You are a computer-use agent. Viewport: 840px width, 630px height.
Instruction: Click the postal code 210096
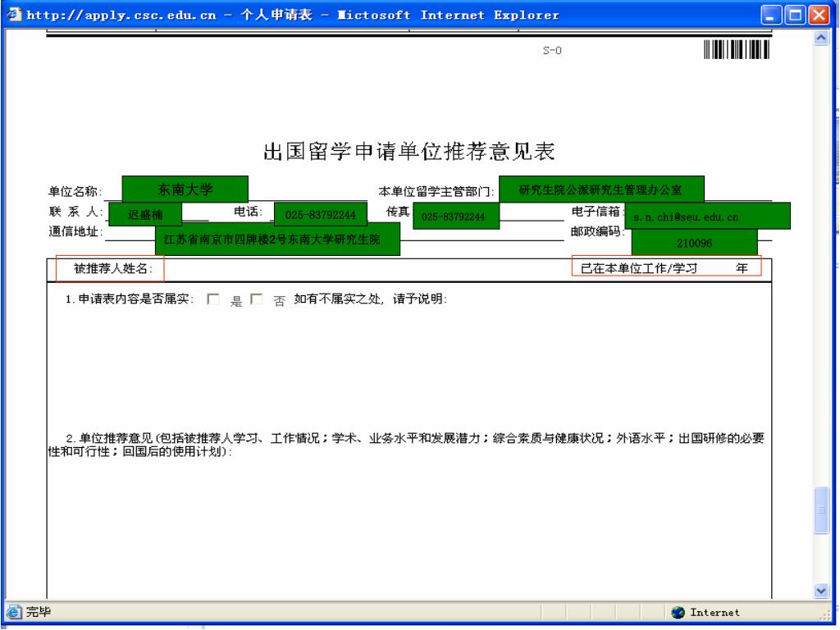point(694,243)
